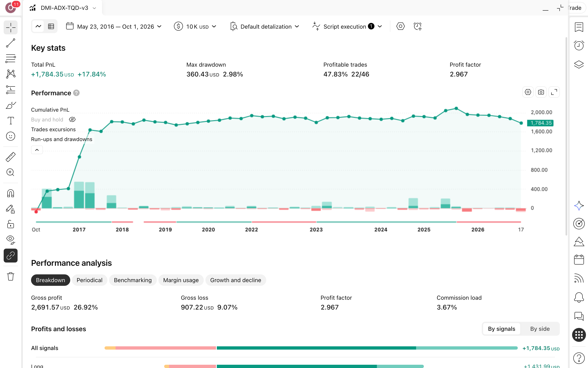The height and width of the screenshot is (368, 588).
Task: Select the By side view
Action: (540, 329)
